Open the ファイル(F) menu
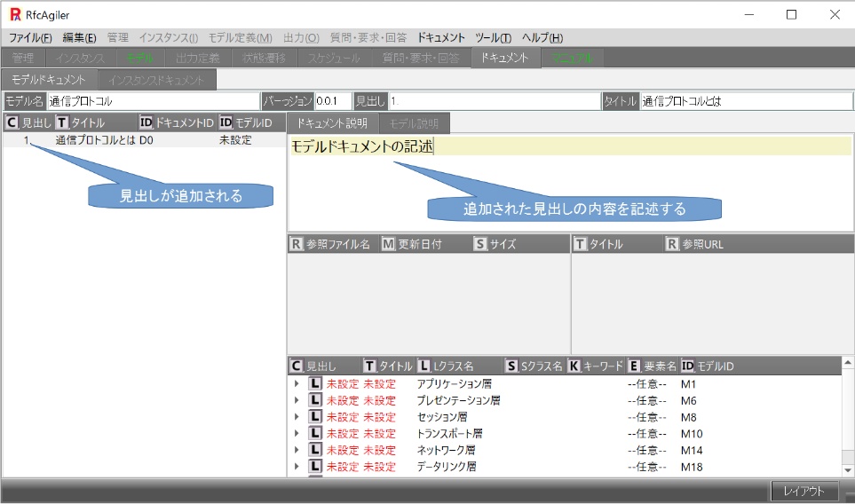This screenshot has width=855, height=504. point(30,37)
